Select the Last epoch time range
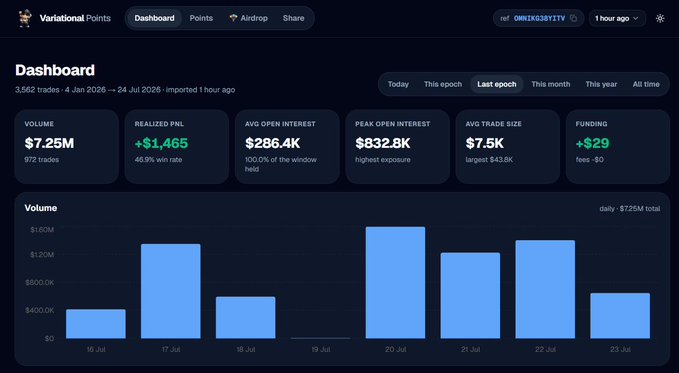Viewport: 679px width, 373px height. tap(497, 84)
